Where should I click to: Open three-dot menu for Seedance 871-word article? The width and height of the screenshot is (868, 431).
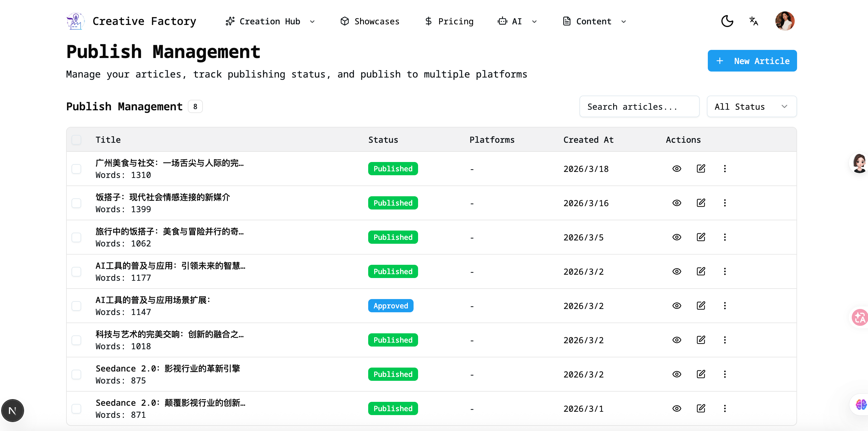tap(725, 408)
